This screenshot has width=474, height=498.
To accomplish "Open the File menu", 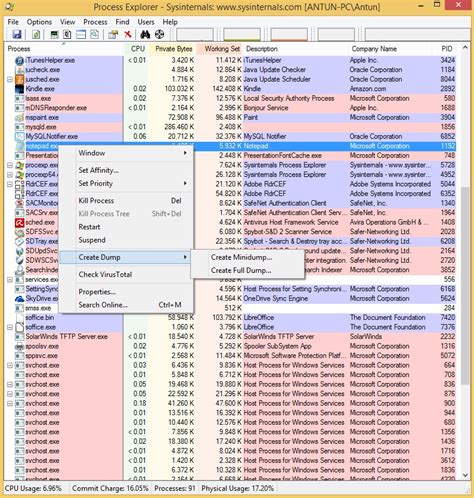I will (x=13, y=22).
